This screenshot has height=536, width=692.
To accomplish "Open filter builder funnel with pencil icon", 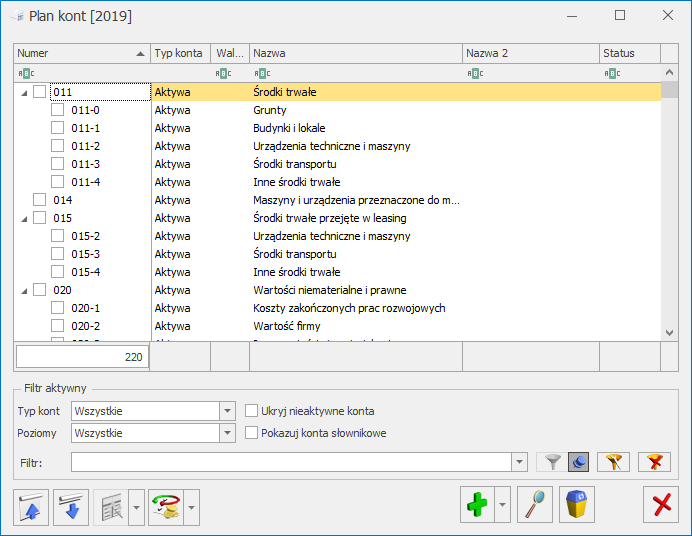I will coord(613,462).
